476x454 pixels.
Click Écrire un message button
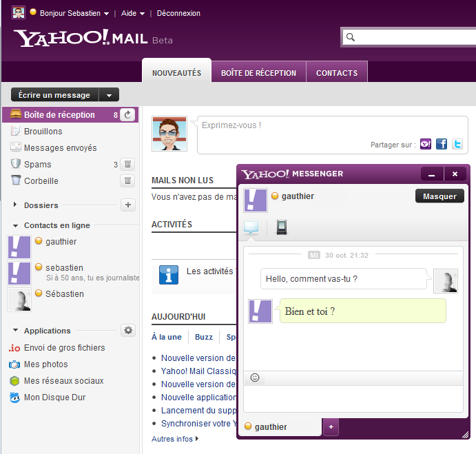(54, 95)
